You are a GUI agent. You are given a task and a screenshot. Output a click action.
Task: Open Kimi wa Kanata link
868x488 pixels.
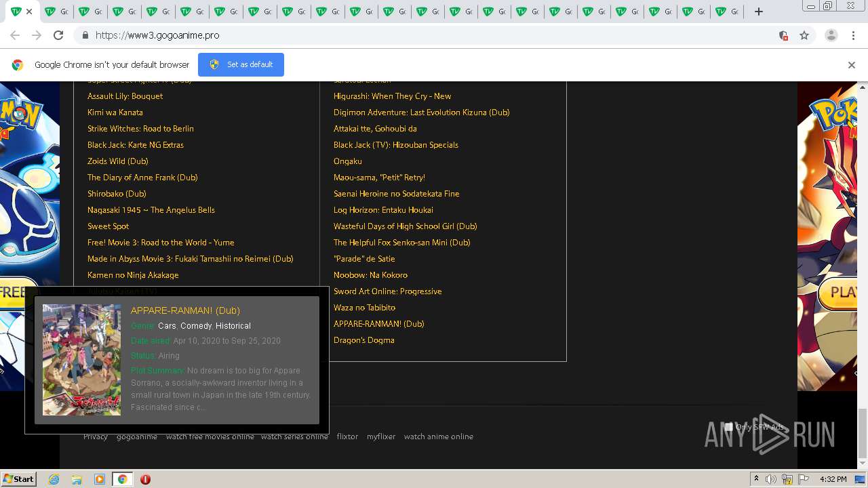pos(115,113)
